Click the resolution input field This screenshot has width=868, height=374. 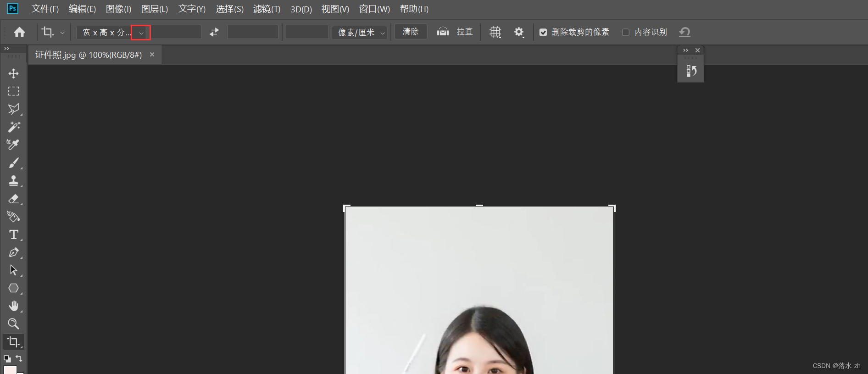click(x=307, y=32)
